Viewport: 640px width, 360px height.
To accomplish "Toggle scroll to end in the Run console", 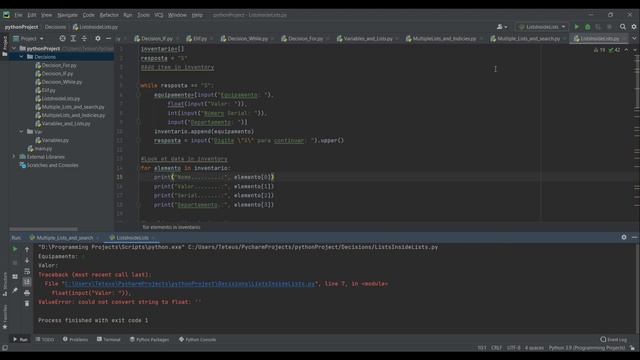I will point(27,282).
